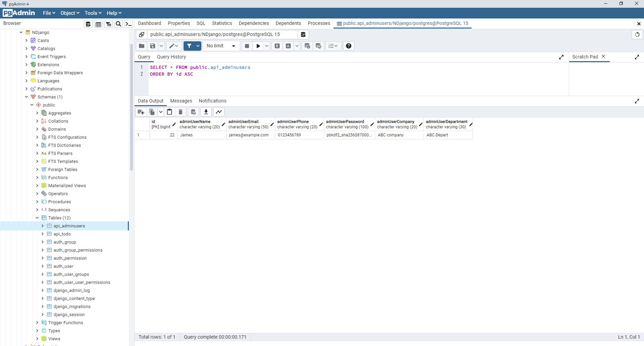Add a new row to data output
Viewport: 644px width, 346px height.
pos(141,112)
